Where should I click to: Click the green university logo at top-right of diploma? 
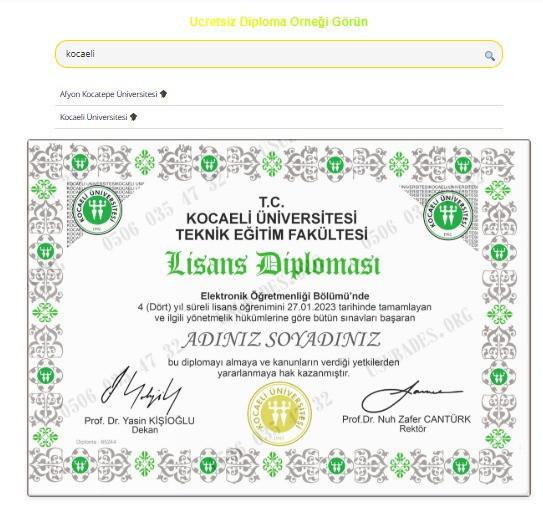coord(449,215)
